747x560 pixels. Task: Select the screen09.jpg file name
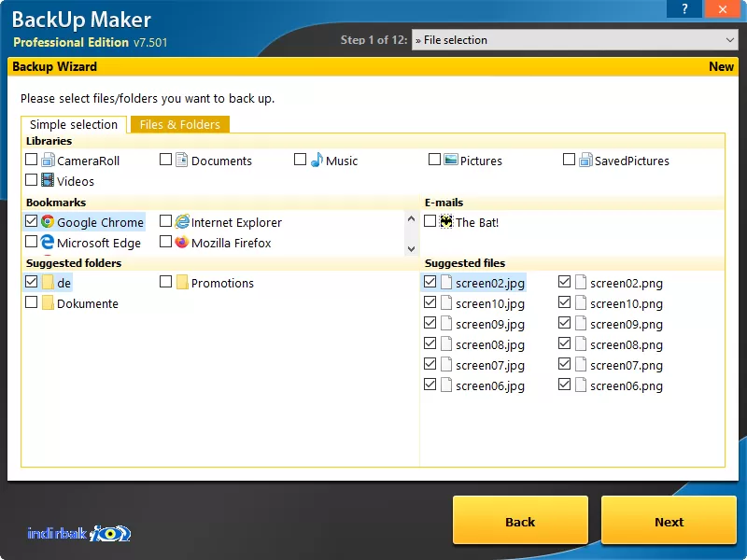(x=489, y=324)
